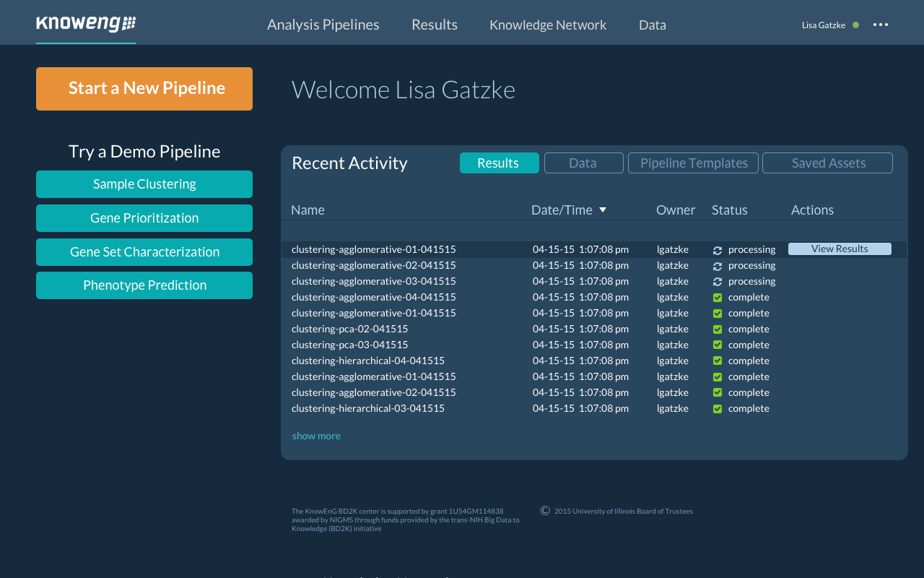This screenshot has width=924, height=578.
Task: Click processing spinner icon for clustering-agglomerative-03-041515
Action: coord(717,282)
